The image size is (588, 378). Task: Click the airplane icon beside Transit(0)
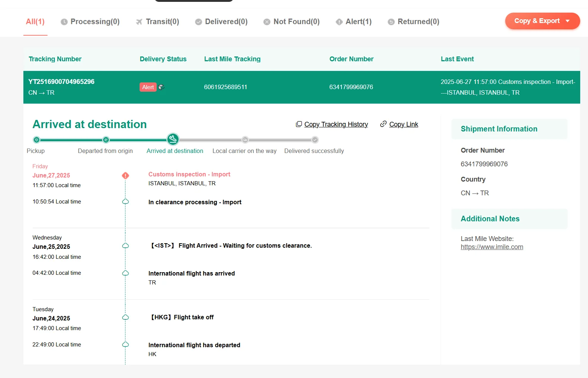coord(139,22)
